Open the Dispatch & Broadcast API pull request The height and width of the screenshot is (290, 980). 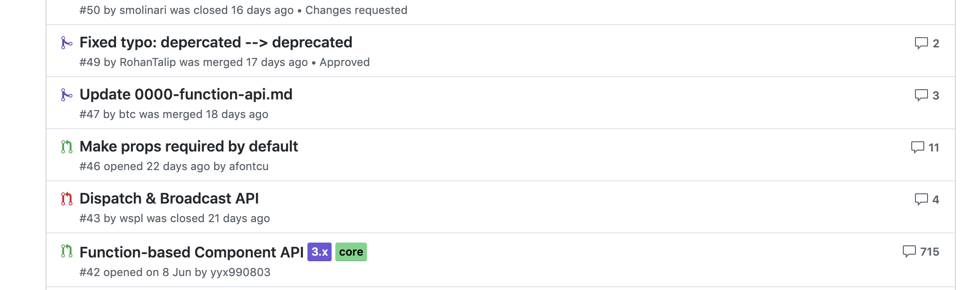pos(169,199)
